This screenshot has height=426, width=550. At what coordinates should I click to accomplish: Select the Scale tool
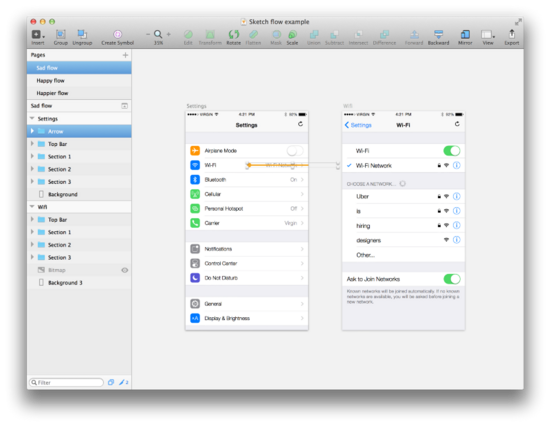click(292, 34)
